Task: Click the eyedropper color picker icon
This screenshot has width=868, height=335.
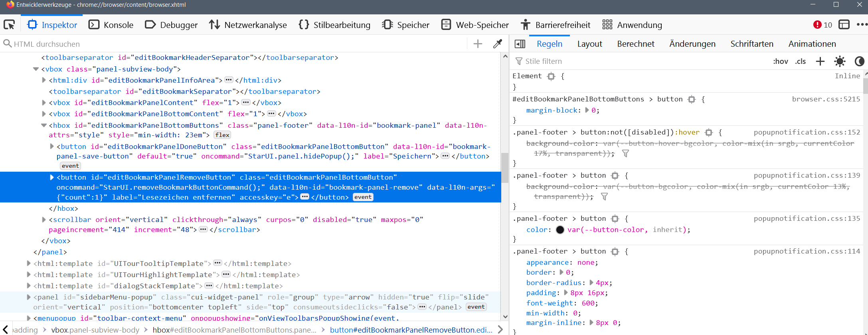Action: point(497,44)
